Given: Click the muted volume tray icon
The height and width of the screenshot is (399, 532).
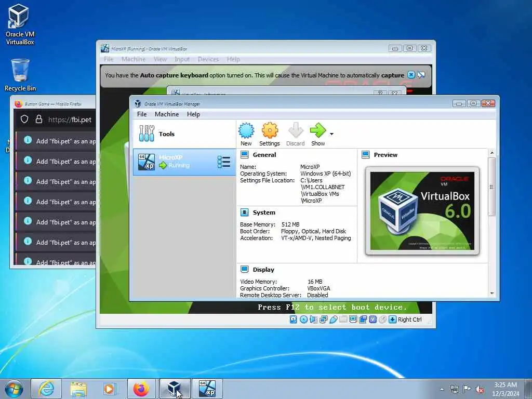Looking at the screenshot, I should point(479,389).
